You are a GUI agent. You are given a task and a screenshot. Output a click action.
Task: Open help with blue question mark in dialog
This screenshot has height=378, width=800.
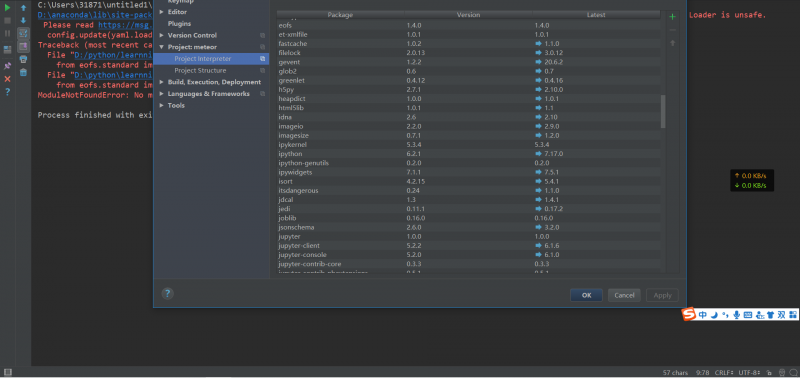point(167,293)
